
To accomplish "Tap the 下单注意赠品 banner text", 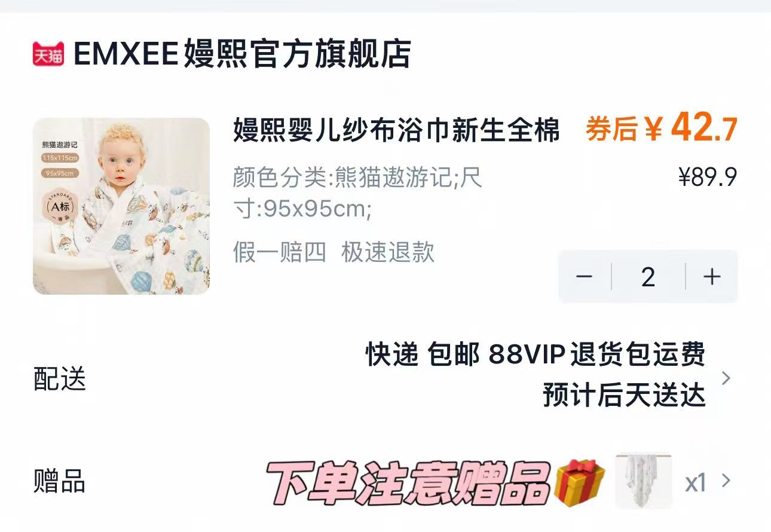I will click(408, 483).
